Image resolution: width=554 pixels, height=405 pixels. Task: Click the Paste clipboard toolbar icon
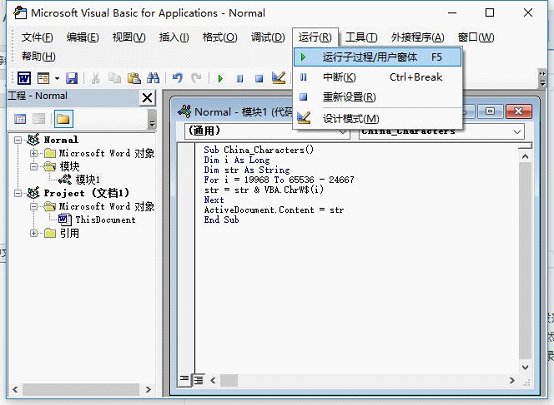[x=134, y=78]
